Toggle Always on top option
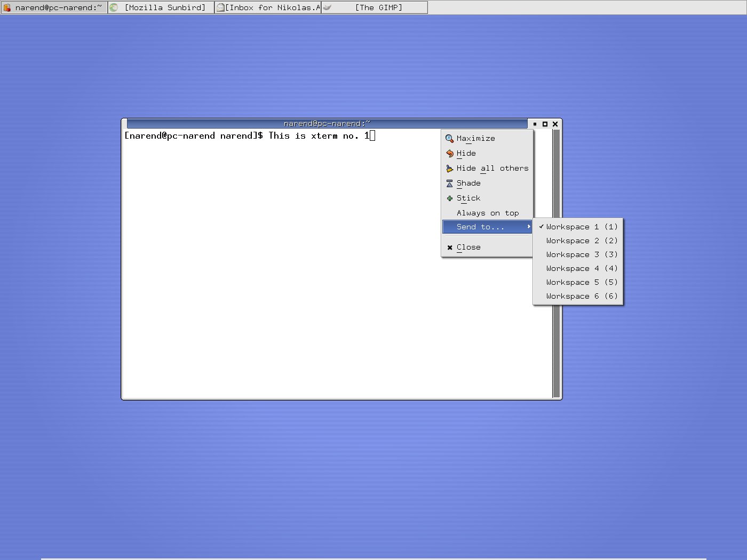 click(x=487, y=213)
